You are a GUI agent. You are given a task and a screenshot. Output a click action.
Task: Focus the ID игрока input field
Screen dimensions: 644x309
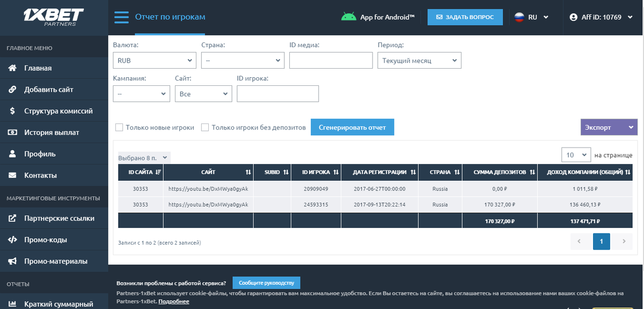point(277,94)
